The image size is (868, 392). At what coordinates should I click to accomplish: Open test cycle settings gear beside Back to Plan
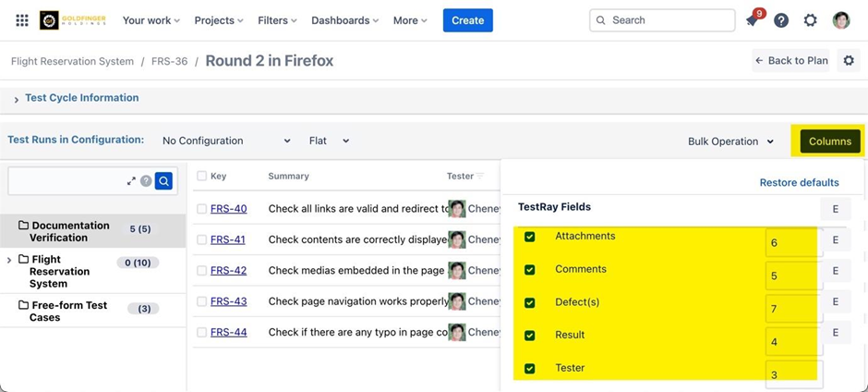coord(849,61)
